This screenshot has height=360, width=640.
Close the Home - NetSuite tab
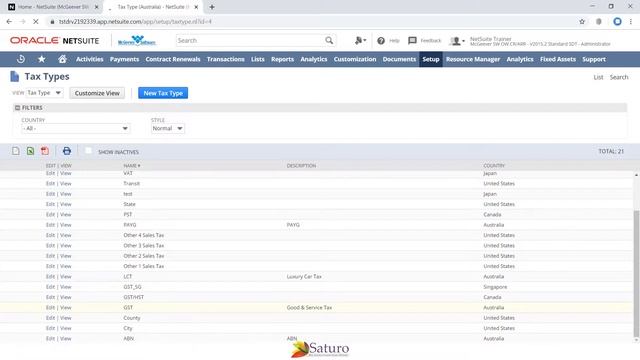click(x=97, y=7)
